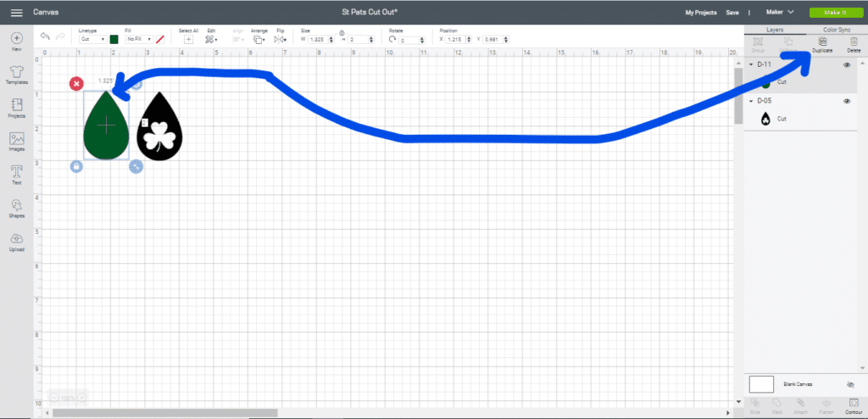This screenshot has height=419, width=868.
Task: Open the Maker machine dropdown
Action: [779, 12]
